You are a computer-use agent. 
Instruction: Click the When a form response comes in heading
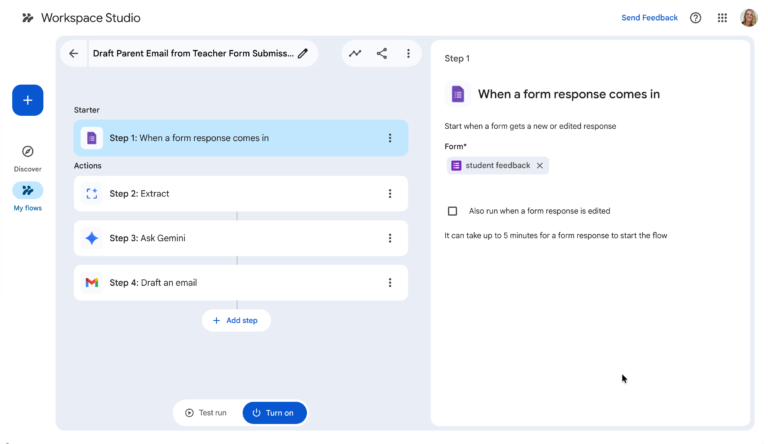569,94
